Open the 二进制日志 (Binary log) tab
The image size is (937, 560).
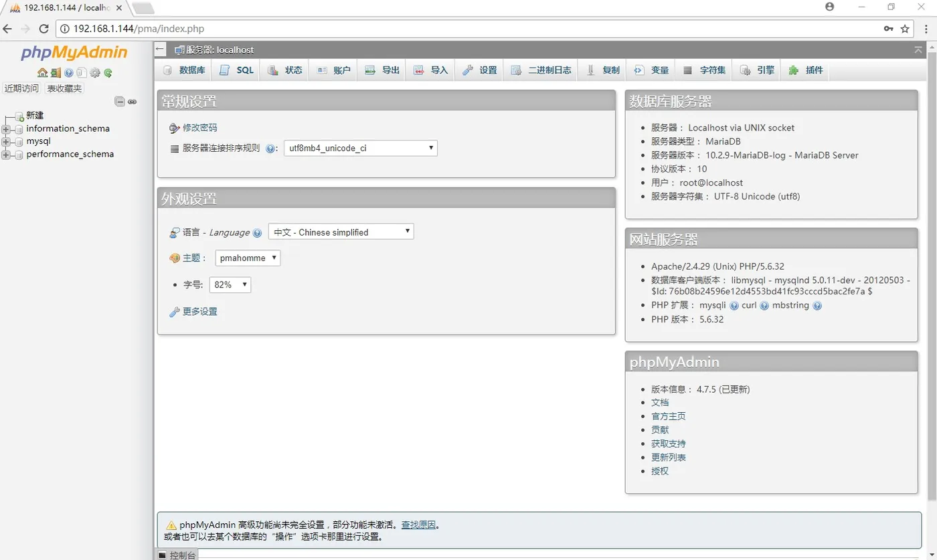541,70
